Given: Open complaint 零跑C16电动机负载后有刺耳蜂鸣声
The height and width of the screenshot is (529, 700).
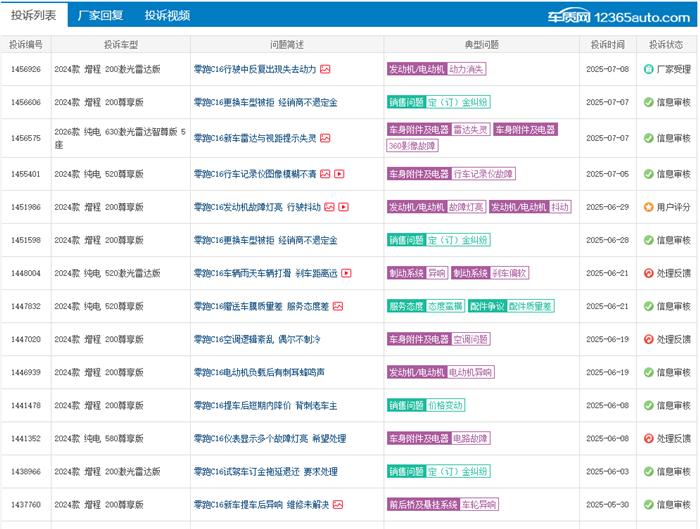Looking at the screenshot, I should (259, 372).
